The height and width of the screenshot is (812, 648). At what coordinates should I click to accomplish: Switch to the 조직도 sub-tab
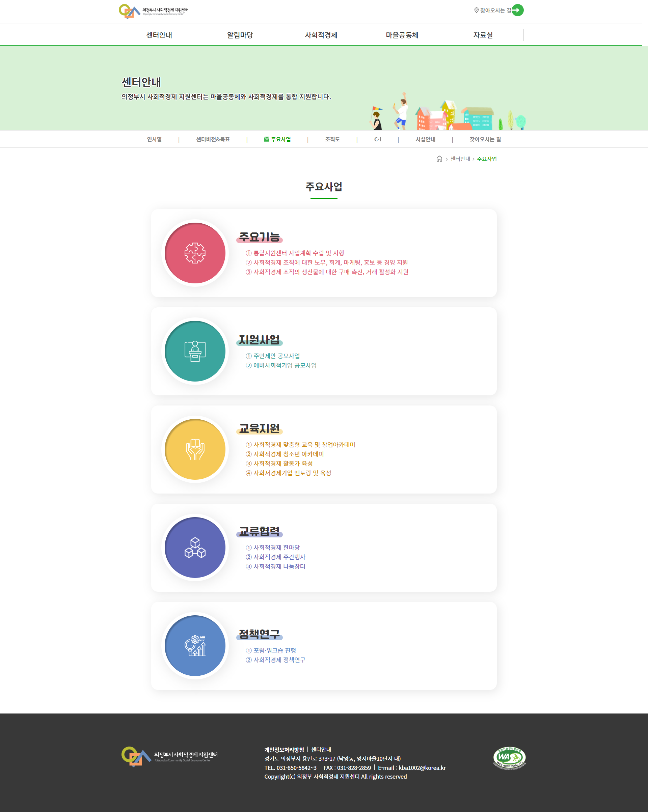point(332,139)
